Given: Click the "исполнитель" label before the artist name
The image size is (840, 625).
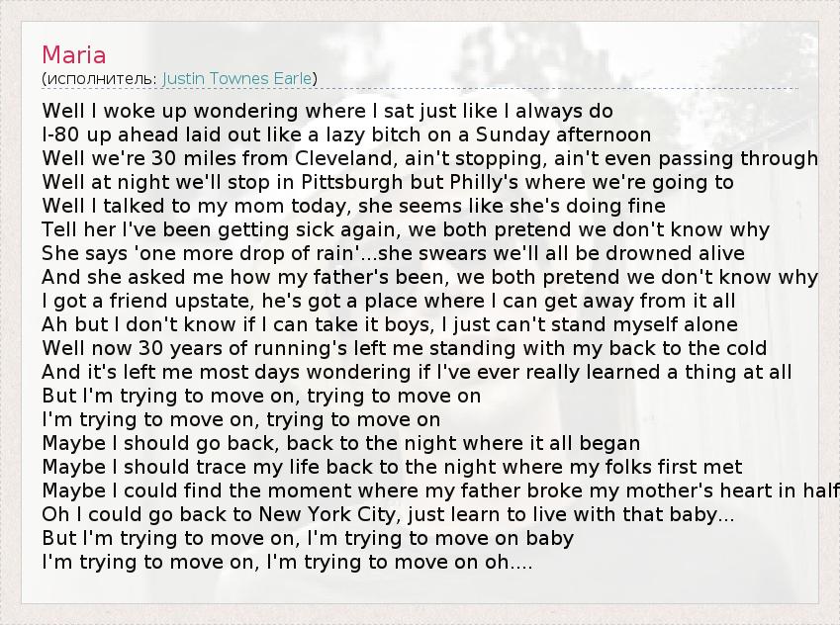Looking at the screenshot, I should coord(99,78).
